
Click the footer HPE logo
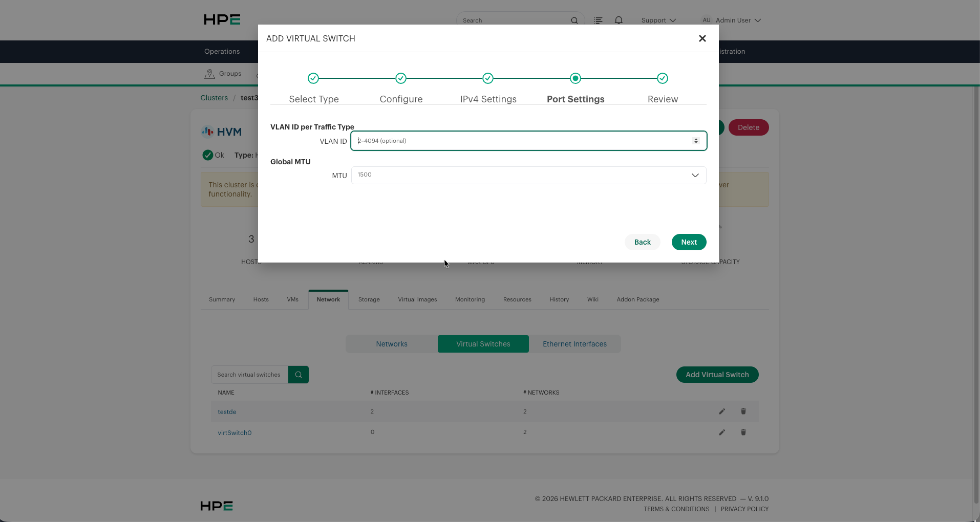217,506
